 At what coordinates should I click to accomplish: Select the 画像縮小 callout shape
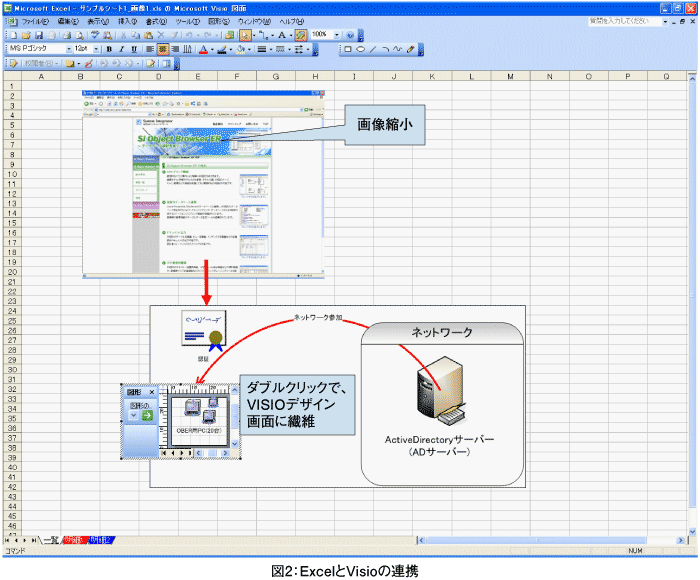click(384, 125)
